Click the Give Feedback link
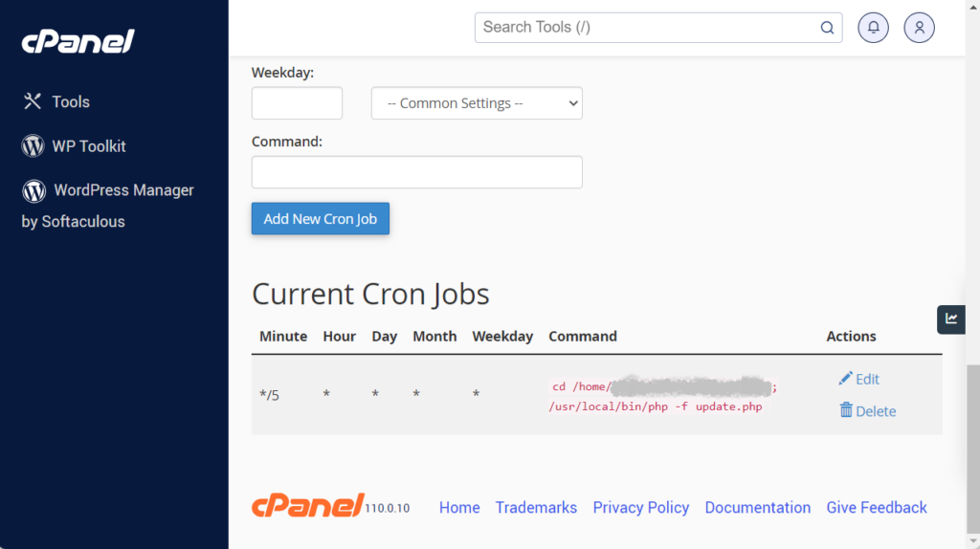Image resolution: width=980 pixels, height=549 pixels. [x=877, y=508]
